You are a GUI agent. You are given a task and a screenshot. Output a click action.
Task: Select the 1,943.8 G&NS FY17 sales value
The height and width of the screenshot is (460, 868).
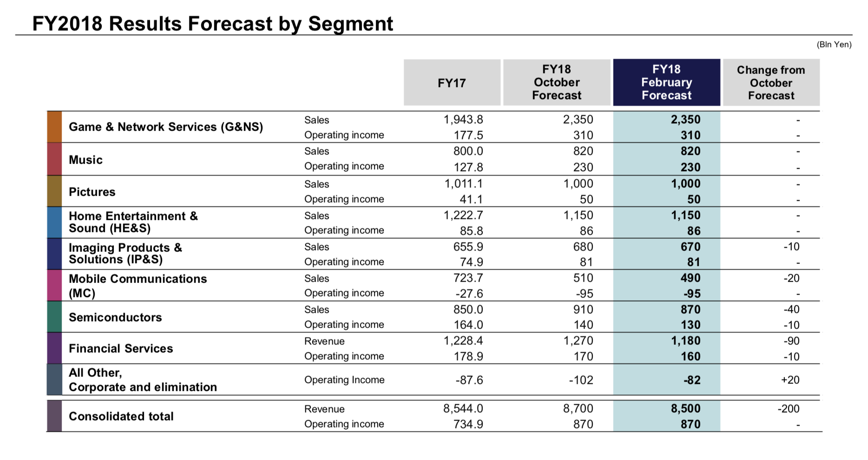[x=463, y=119]
